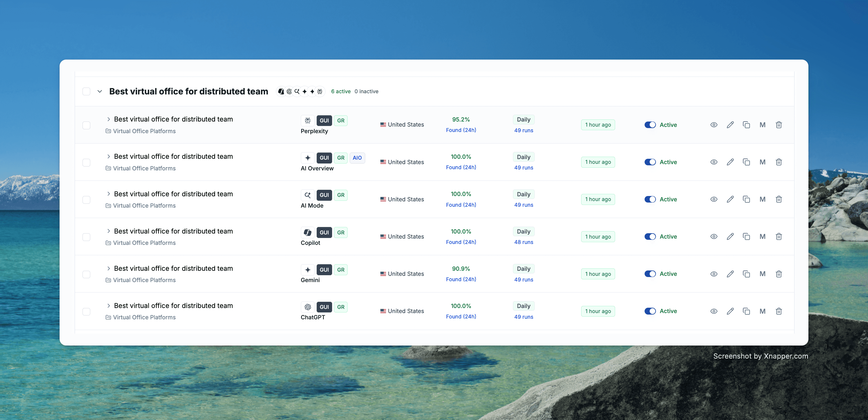The image size is (868, 420).
Task: Click the eye view icon in Perplexity row
Action: [x=714, y=125]
